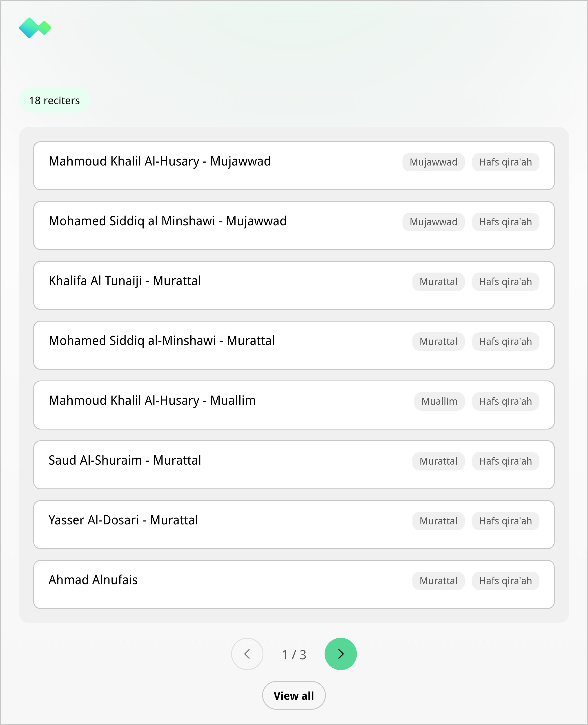Toggle the 18 reciters filter badge
This screenshot has width=588, height=725.
(55, 100)
